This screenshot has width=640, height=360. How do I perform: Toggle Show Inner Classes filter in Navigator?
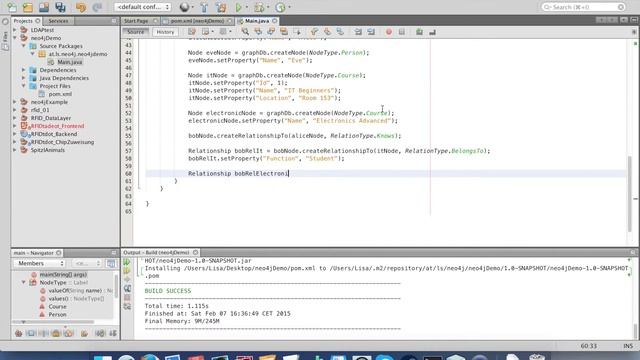(x=69, y=333)
